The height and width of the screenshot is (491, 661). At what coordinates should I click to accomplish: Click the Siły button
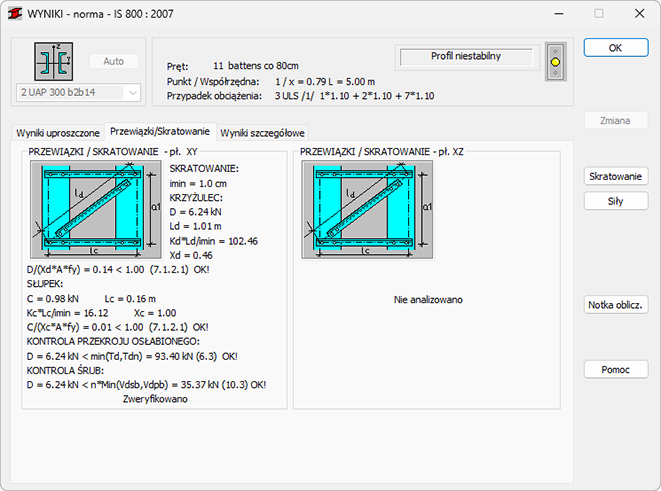615,201
